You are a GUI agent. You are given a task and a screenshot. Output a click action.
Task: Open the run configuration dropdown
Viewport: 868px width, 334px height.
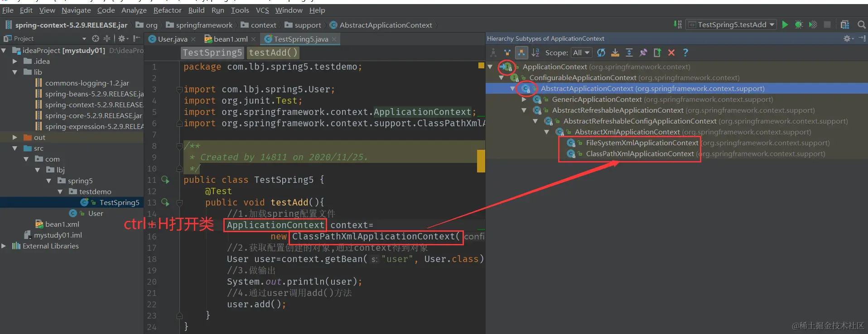coord(732,24)
